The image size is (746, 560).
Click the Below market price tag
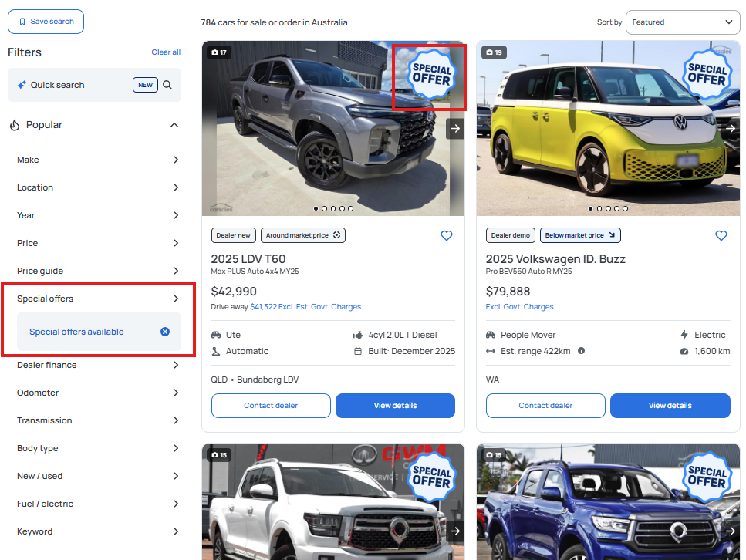tap(579, 235)
